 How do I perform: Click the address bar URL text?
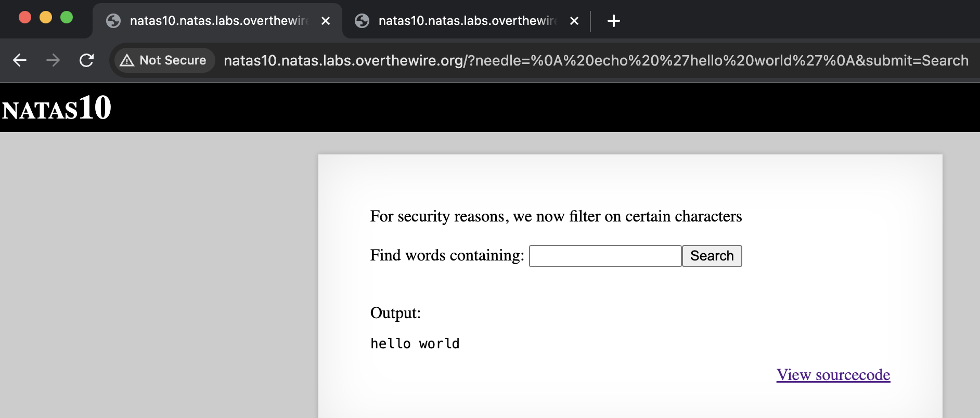coord(596,60)
